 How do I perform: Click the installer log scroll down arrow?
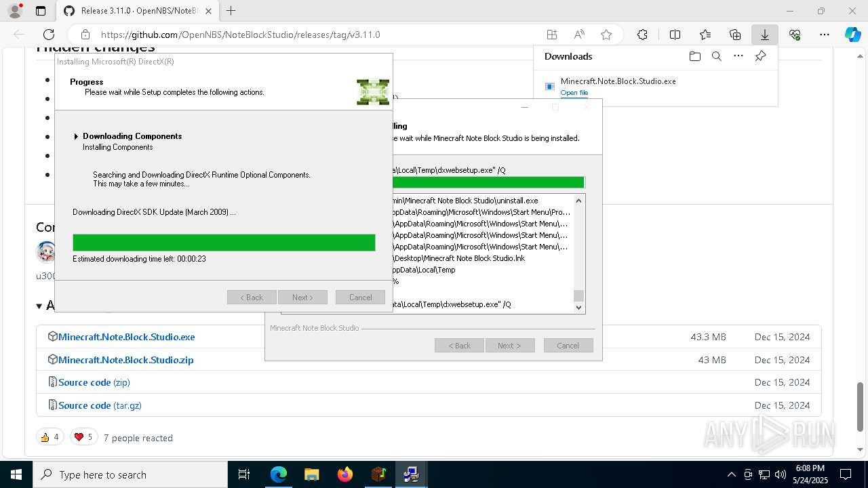click(578, 307)
